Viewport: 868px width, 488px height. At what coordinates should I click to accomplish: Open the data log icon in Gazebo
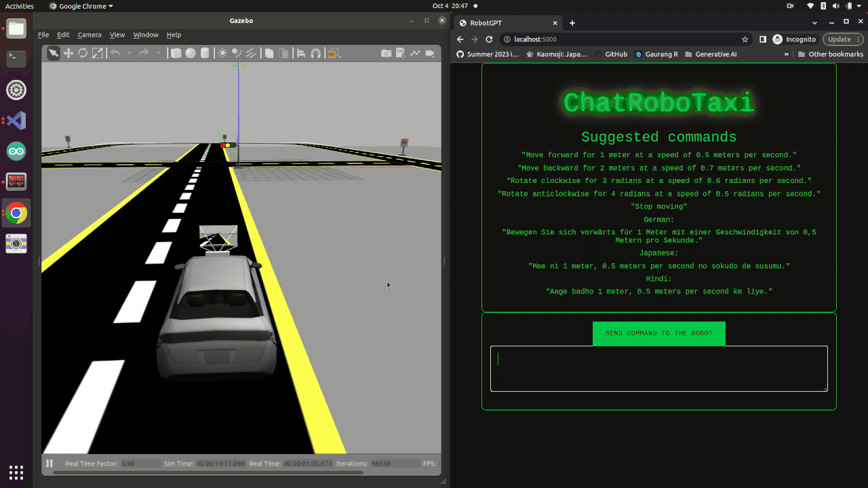tap(401, 53)
